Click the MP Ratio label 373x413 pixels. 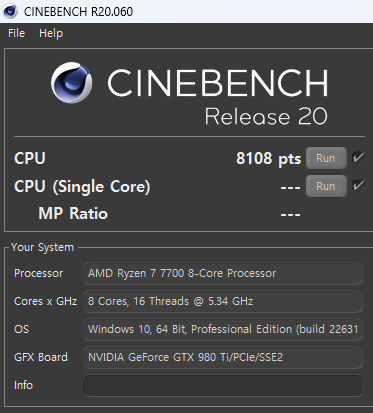(73, 213)
